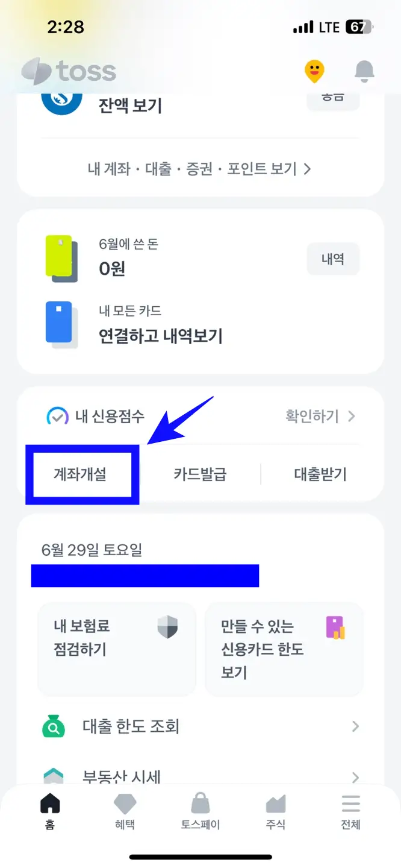
Task: Open 카드발급
Action: pos(200,474)
